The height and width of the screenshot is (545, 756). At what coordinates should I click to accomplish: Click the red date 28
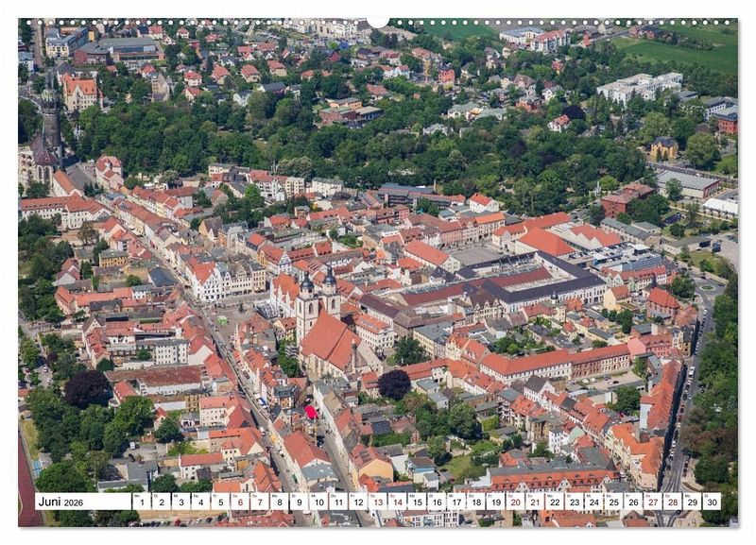point(672,502)
